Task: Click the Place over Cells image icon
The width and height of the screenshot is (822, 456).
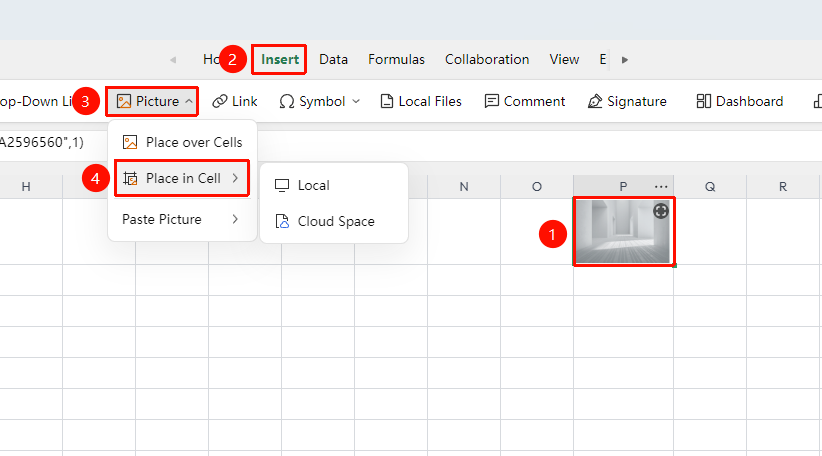Action: pos(130,142)
